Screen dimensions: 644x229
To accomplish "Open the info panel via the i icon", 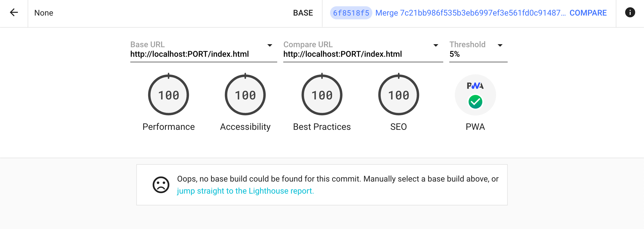I will (x=630, y=13).
